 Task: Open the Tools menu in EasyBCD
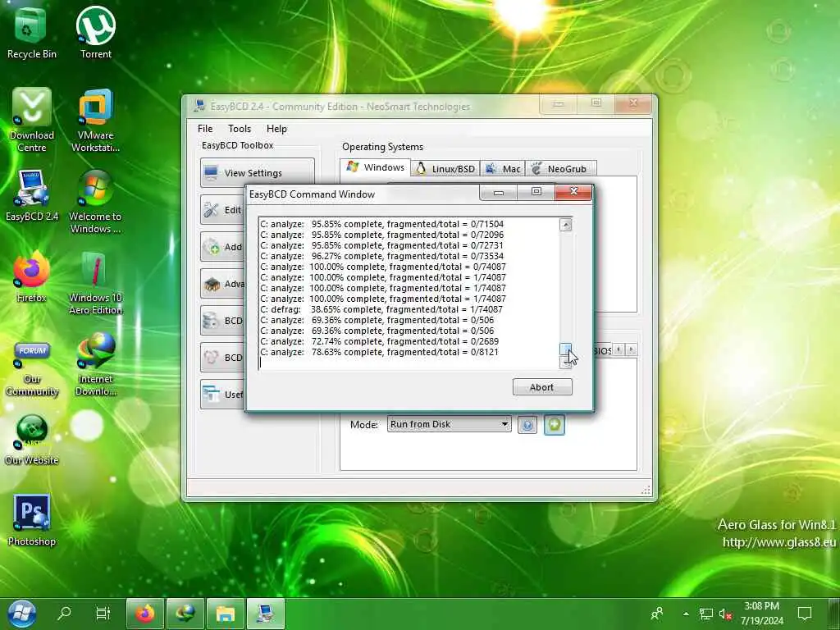(x=240, y=129)
